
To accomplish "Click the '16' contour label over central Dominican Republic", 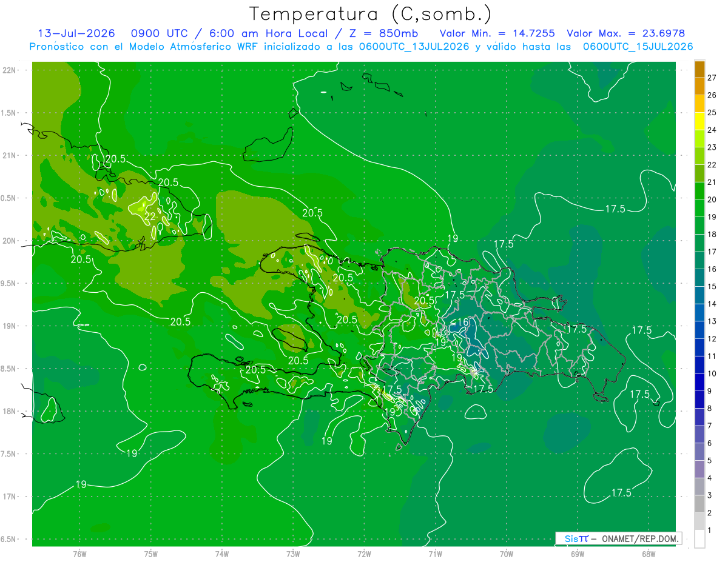I will [x=462, y=322].
